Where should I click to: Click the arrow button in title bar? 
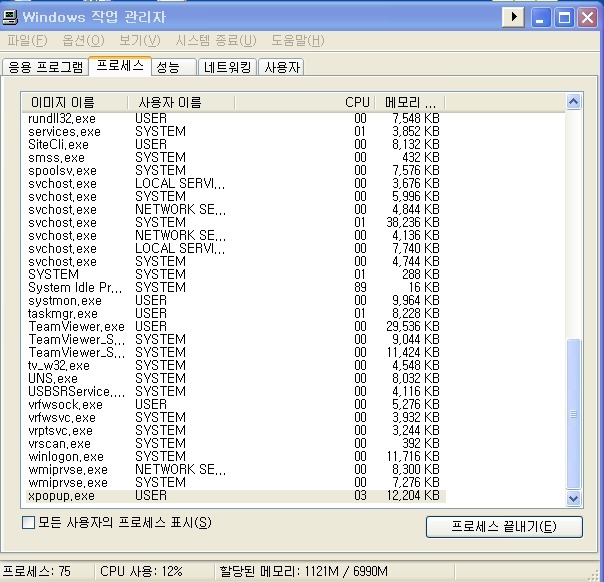(x=513, y=17)
